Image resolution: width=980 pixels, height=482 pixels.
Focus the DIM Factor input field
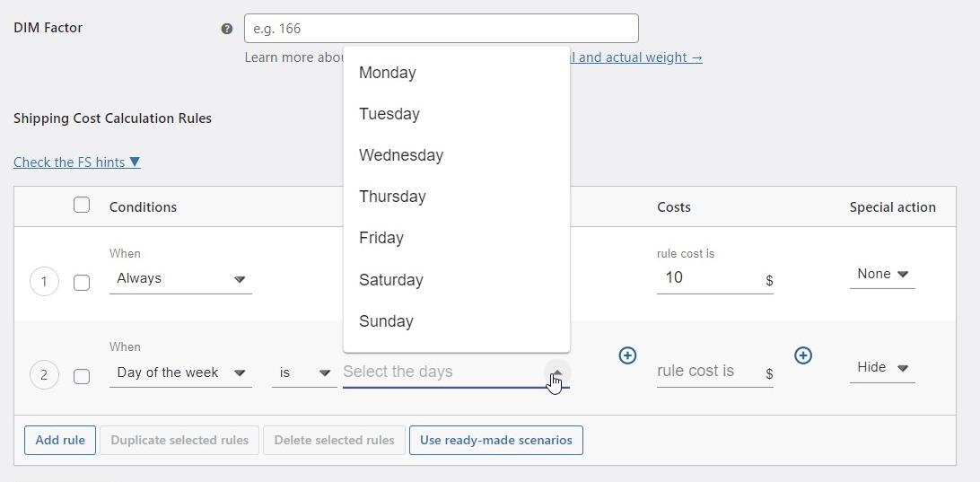(x=442, y=28)
